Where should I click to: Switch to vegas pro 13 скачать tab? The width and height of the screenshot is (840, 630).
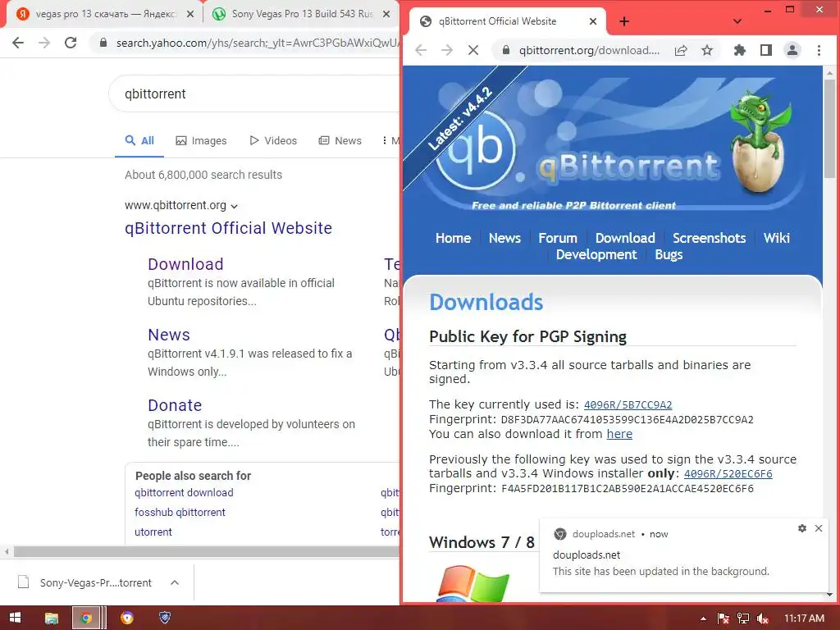click(104, 14)
